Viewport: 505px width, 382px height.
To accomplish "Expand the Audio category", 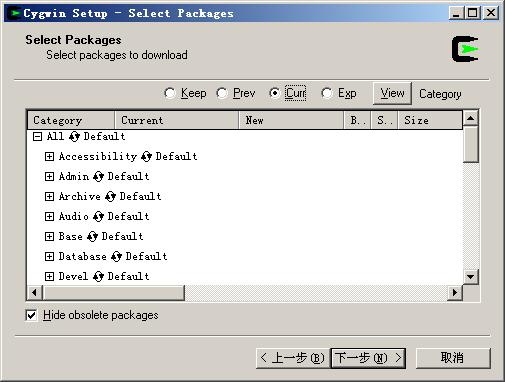I will coord(49,216).
